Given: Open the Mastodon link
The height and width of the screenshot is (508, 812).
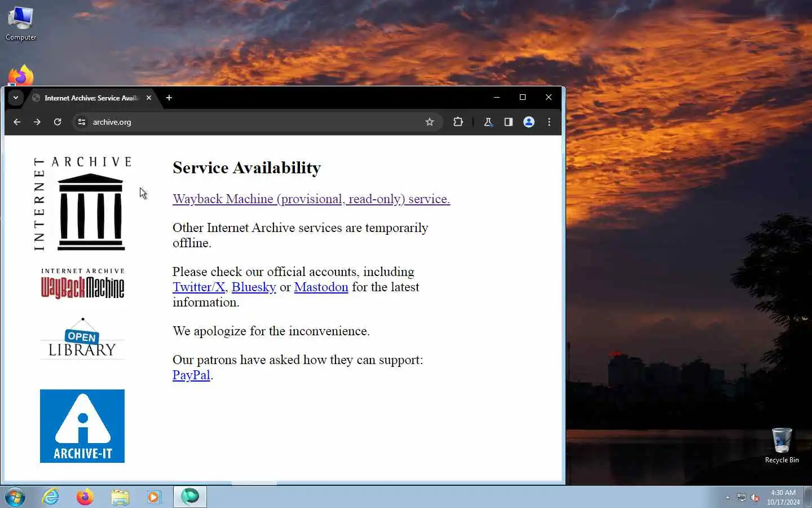Looking at the screenshot, I should tap(321, 287).
